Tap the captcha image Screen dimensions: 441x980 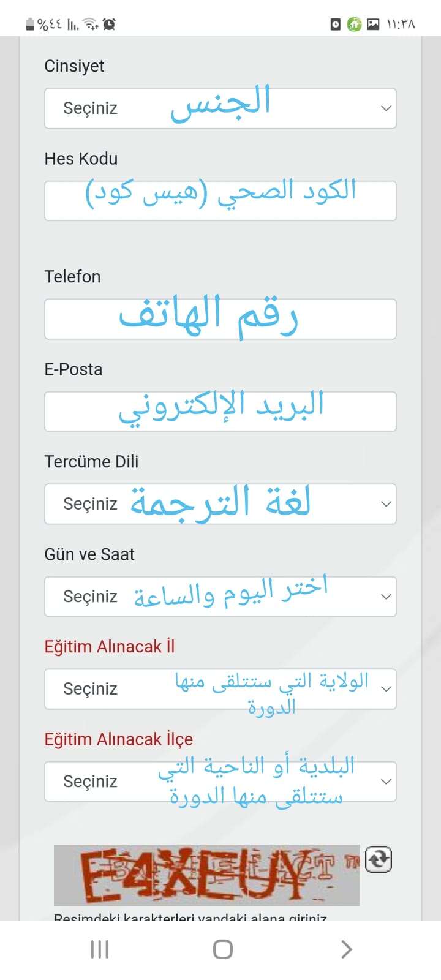pos(207,875)
